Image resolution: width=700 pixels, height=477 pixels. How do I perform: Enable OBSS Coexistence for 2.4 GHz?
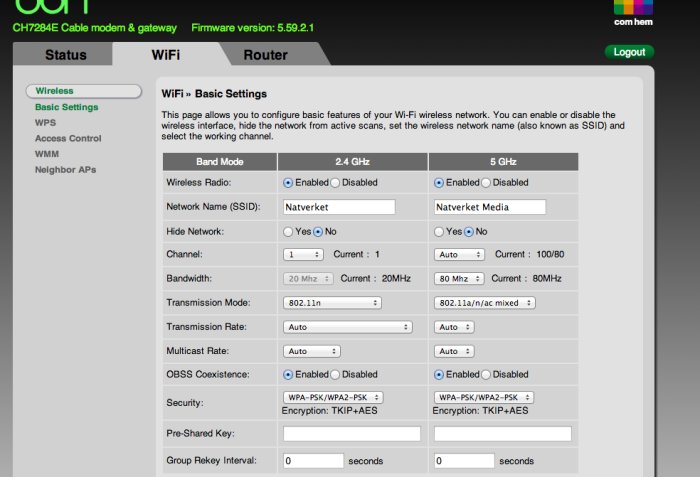click(288, 375)
